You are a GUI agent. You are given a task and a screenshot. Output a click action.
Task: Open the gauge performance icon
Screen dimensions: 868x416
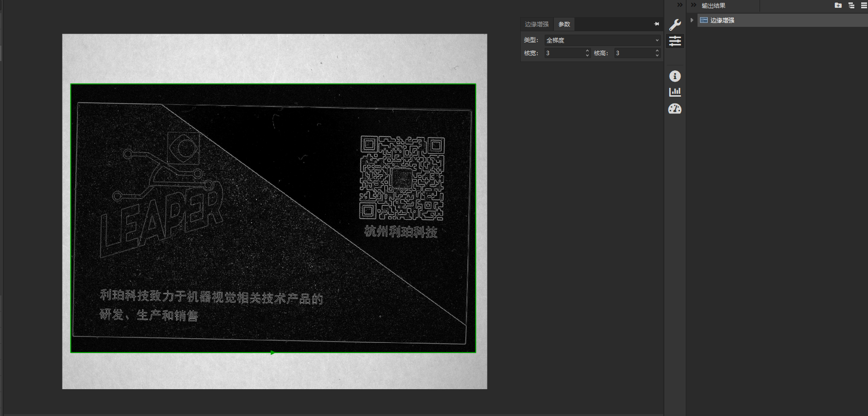675,108
